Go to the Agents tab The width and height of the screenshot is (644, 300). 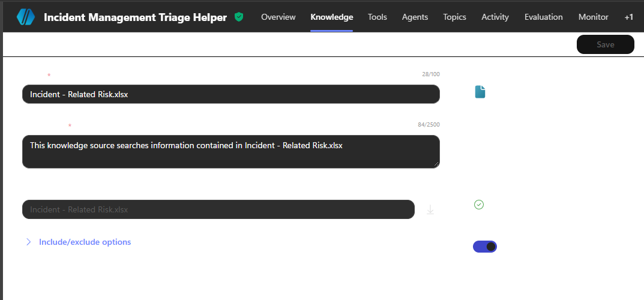tap(415, 17)
